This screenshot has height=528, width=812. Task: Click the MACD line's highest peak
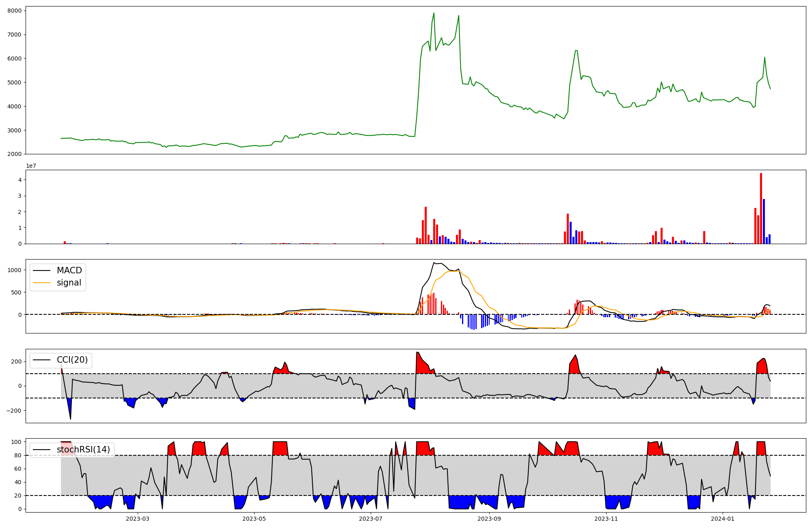coord(434,263)
